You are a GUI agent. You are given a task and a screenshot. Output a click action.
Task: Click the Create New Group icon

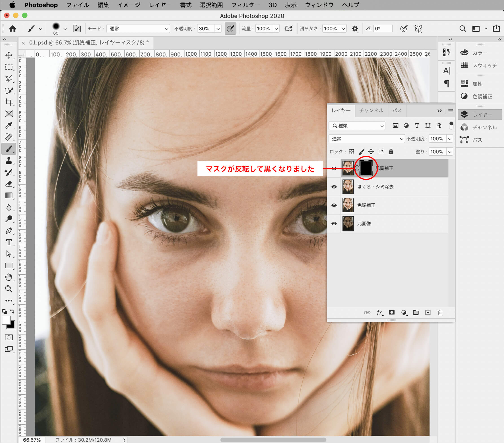[415, 312]
